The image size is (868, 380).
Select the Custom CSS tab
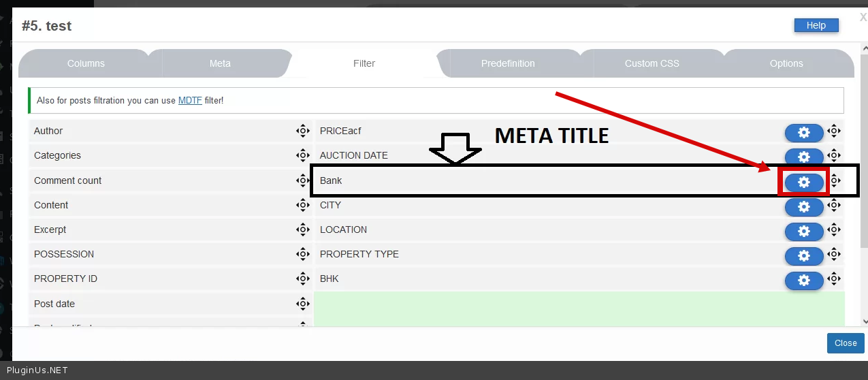pos(652,63)
